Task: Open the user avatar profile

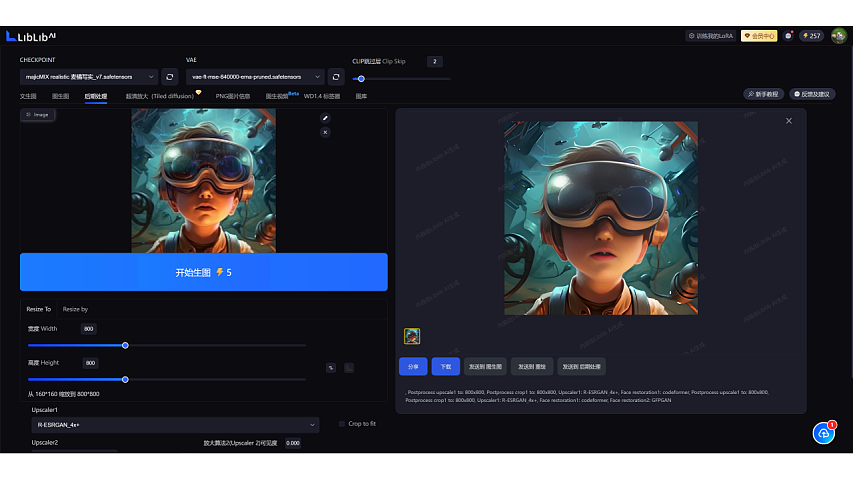Action: click(839, 36)
